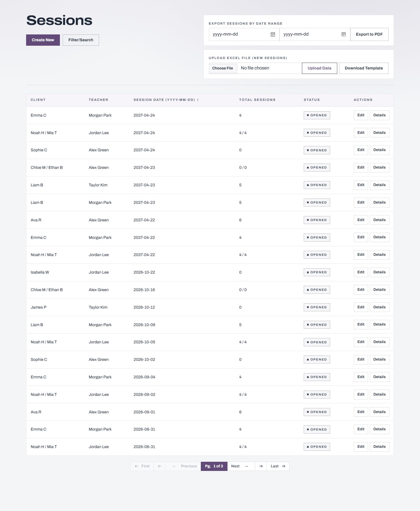Sort by Status column header

[312, 100]
